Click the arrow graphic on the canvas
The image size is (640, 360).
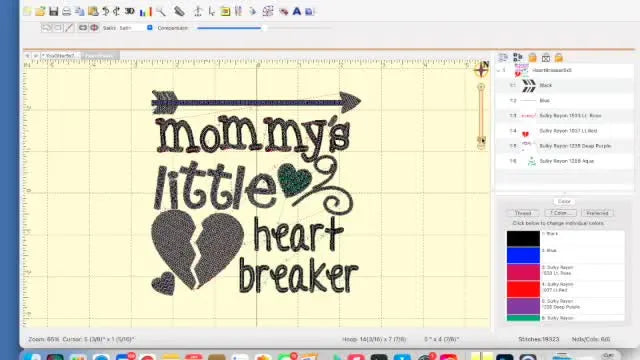tap(256, 102)
